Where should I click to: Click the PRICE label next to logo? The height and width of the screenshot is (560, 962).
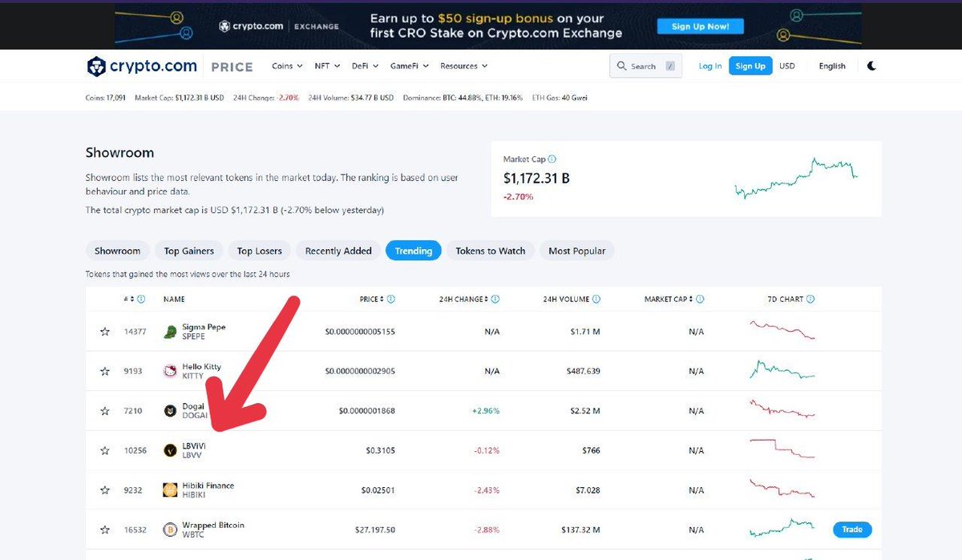[x=232, y=66]
